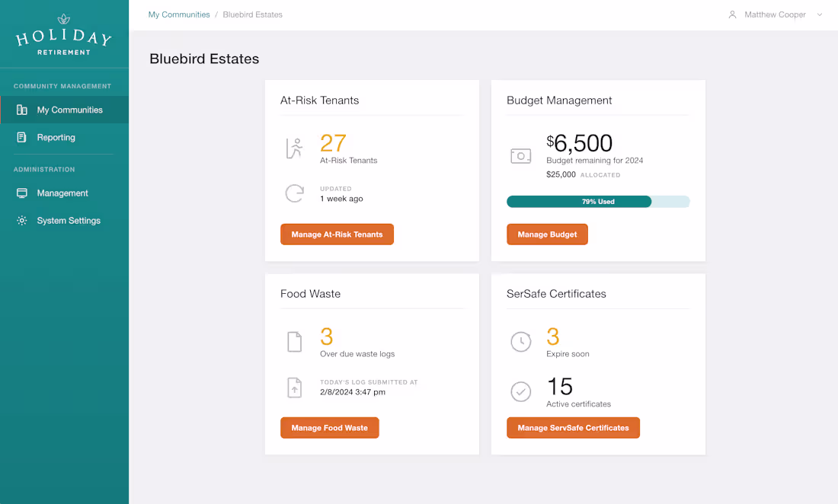
Task: Click the Manage ServSafe Certificates button
Action: [x=573, y=428]
